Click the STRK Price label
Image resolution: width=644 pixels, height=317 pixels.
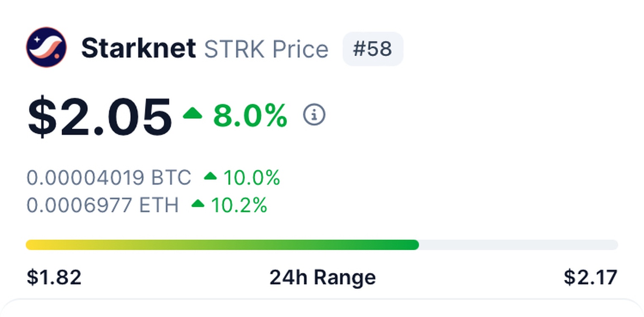click(266, 49)
